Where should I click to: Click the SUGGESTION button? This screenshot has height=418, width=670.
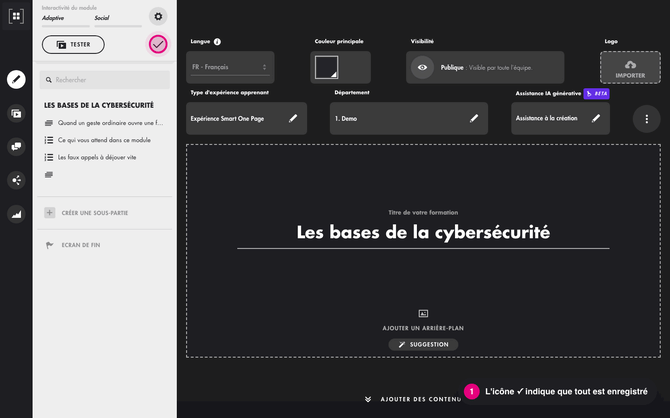pyautogui.click(x=423, y=344)
